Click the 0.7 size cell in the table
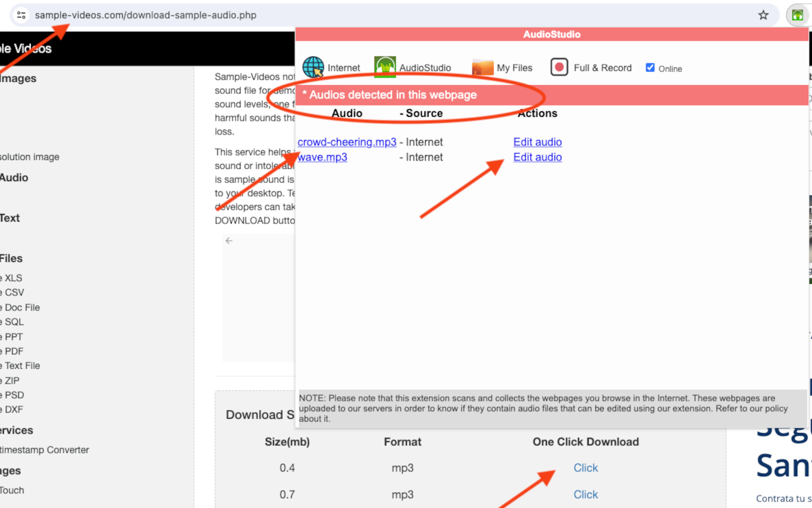The image size is (812, 508). point(287,495)
